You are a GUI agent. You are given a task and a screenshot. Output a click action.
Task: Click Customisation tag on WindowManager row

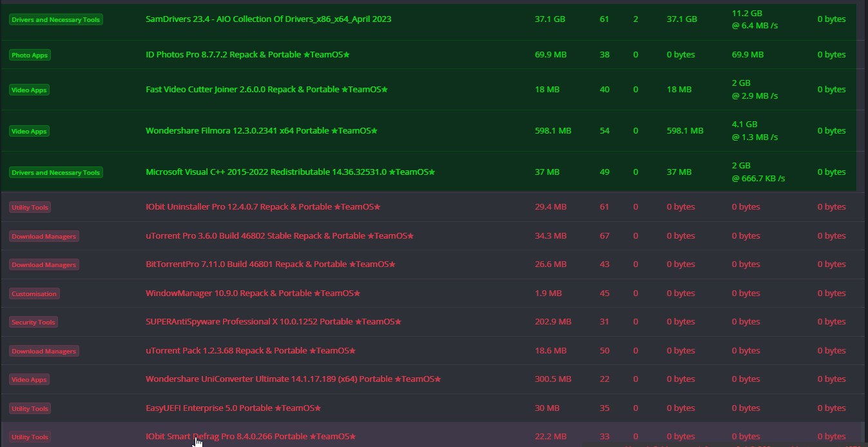(x=34, y=294)
